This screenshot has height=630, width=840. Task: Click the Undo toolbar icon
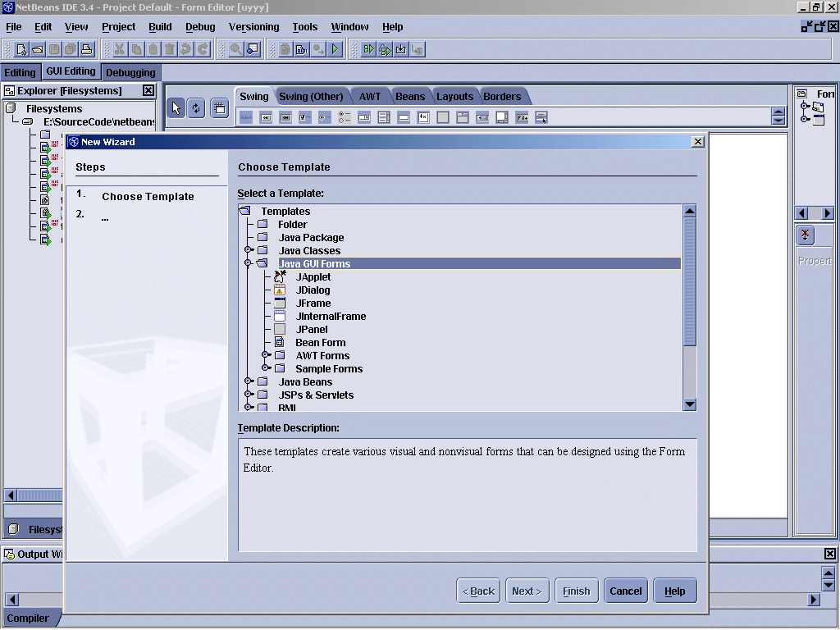(186, 50)
